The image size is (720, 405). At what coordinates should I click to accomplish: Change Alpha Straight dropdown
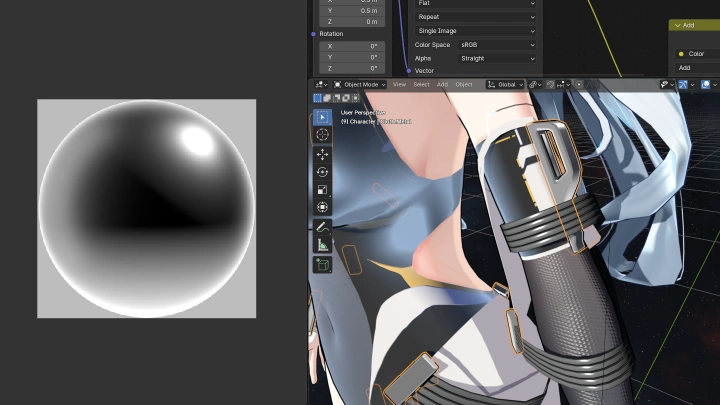497,58
